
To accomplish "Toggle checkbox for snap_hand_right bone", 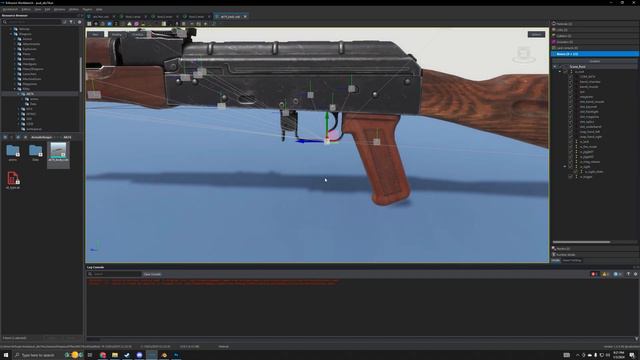I will [571, 137].
